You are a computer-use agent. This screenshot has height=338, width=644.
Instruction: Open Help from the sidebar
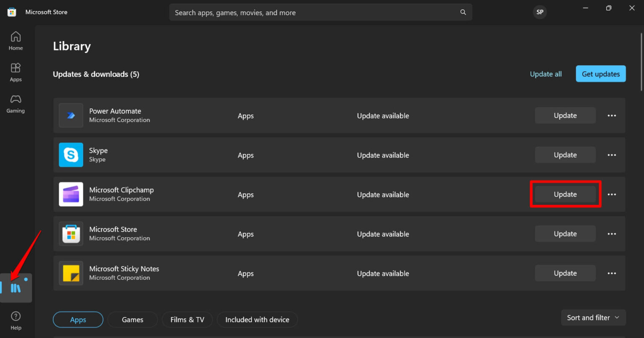tap(16, 321)
